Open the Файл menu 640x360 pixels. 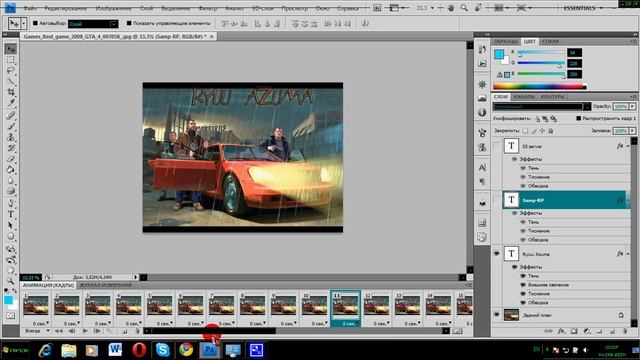click(30, 8)
